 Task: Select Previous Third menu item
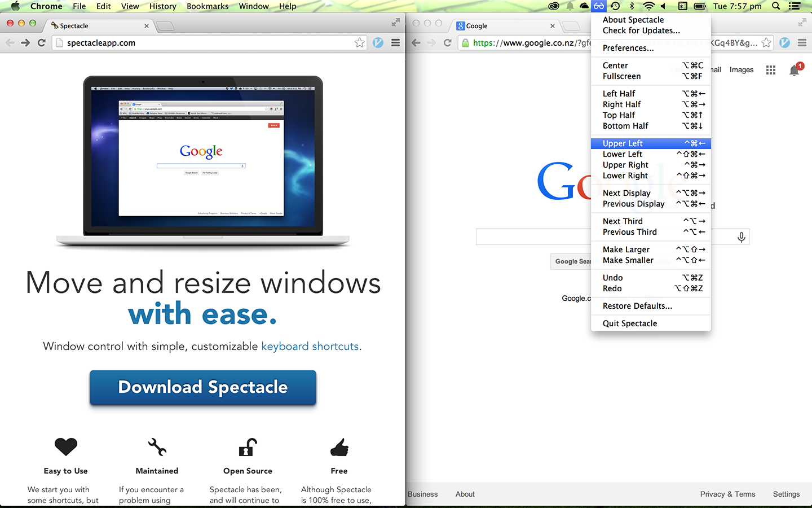click(651, 232)
